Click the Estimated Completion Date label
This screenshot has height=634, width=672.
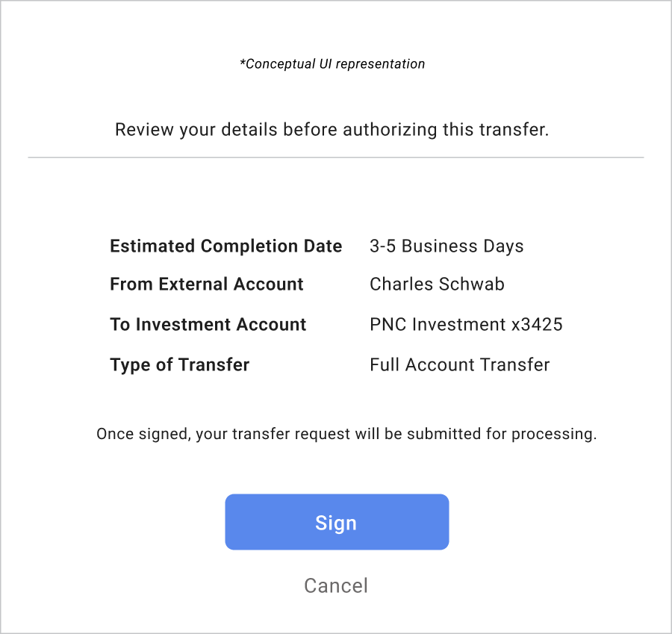(x=225, y=246)
